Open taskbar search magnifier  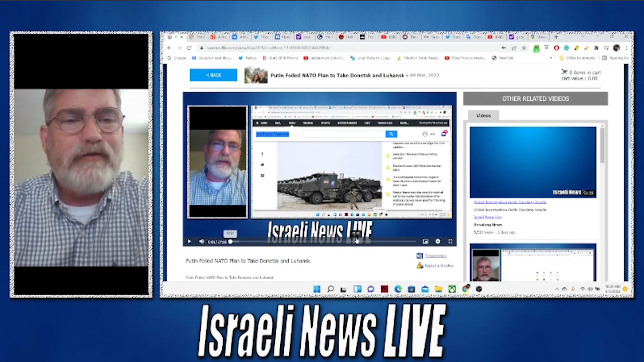click(331, 289)
